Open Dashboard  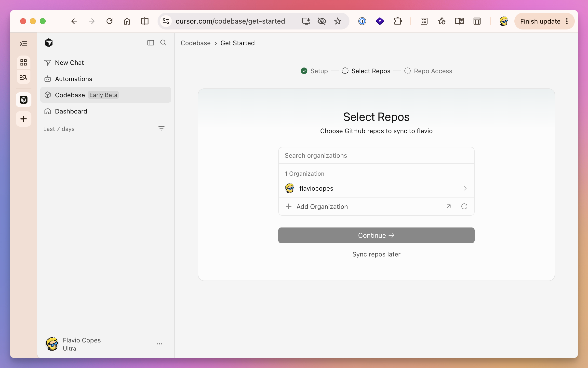[106, 111]
